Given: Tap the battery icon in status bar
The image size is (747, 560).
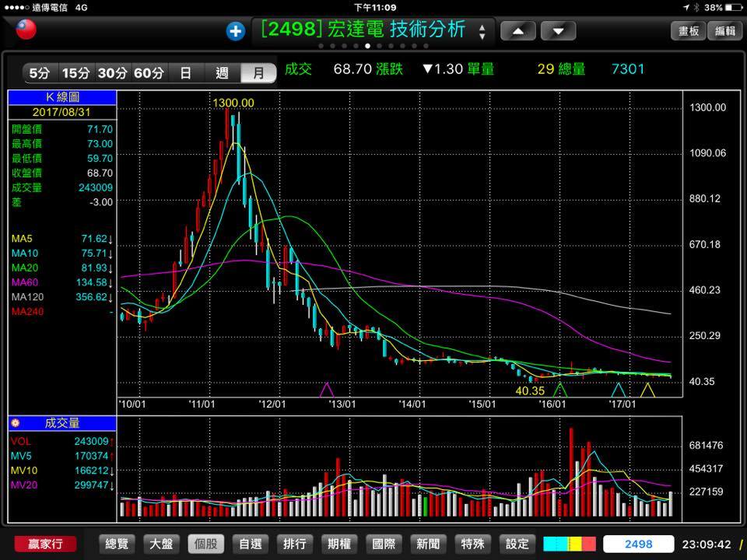Looking at the screenshot, I should point(734,8).
